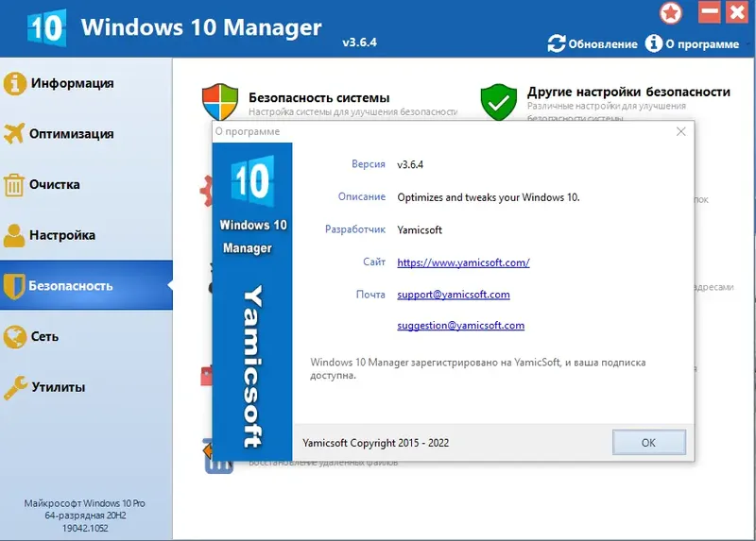Screen dimensions: 756x541
Task: Click the vertical Yamicsoft banner text
Action: pos(252,366)
